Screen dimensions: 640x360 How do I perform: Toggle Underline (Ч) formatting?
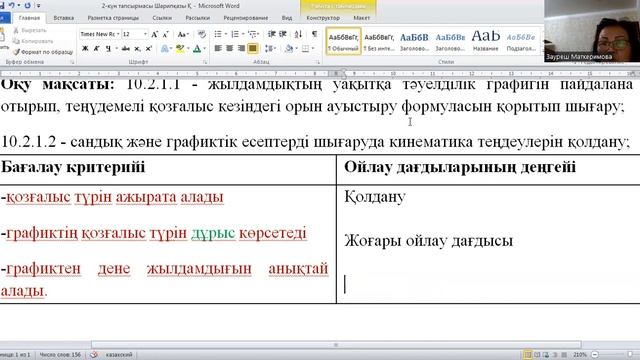(x=108, y=49)
